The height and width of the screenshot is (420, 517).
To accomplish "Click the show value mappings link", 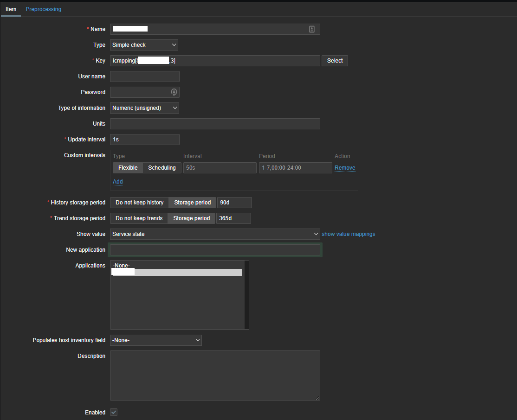I will pos(348,234).
